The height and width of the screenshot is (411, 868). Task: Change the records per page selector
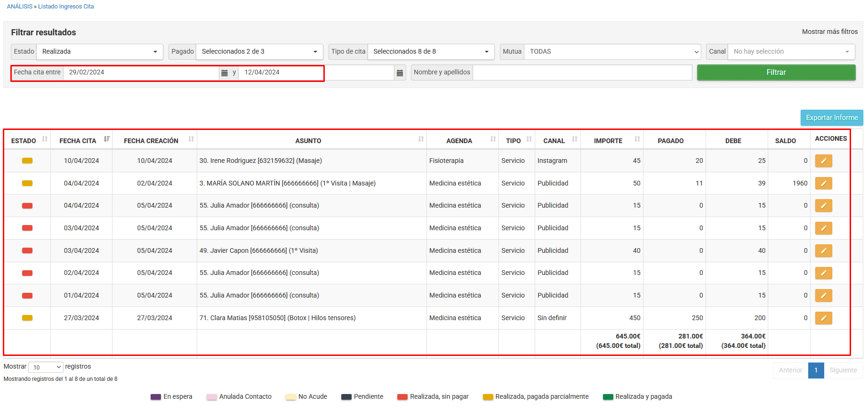[x=46, y=367]
